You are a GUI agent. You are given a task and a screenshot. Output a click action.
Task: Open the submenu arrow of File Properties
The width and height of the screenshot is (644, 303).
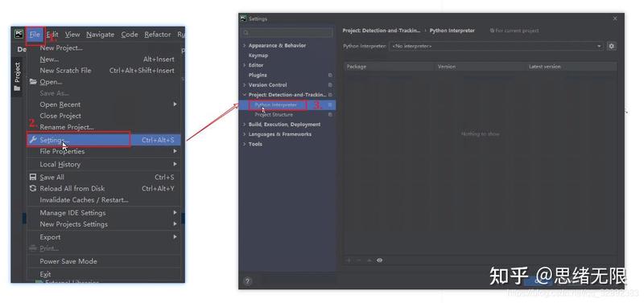coord(175,151)
